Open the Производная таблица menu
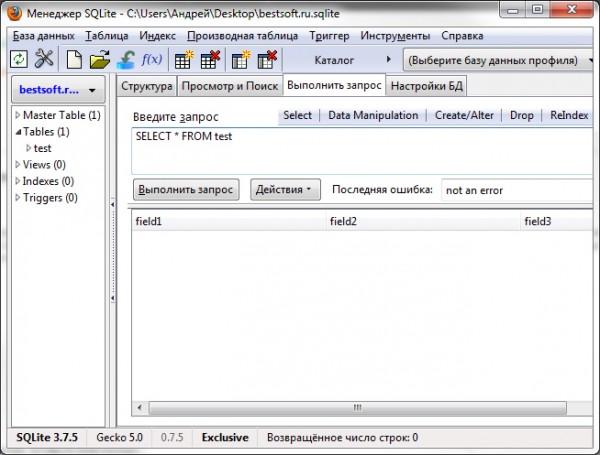Image resolution: width=600 pixels, height=455 pixels. 242,36
